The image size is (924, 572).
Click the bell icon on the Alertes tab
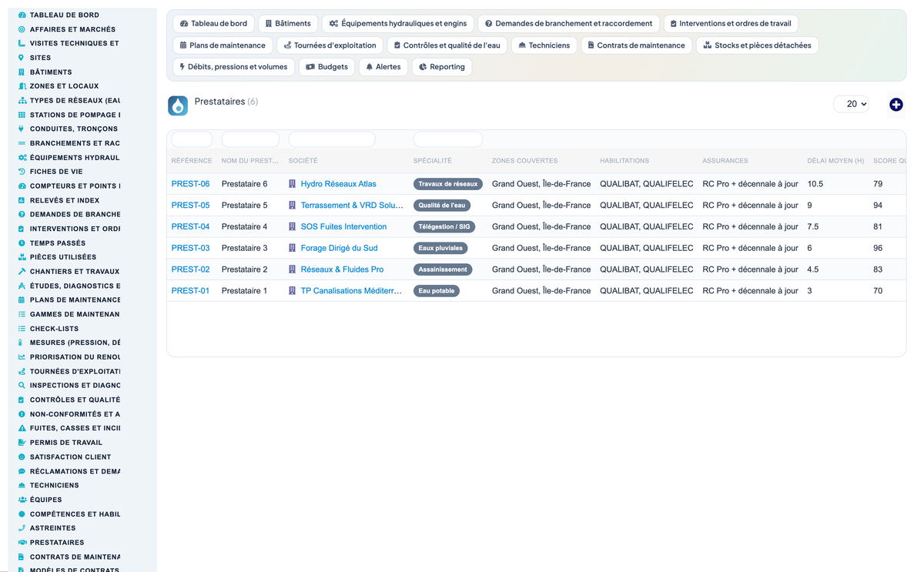point(370,67)
